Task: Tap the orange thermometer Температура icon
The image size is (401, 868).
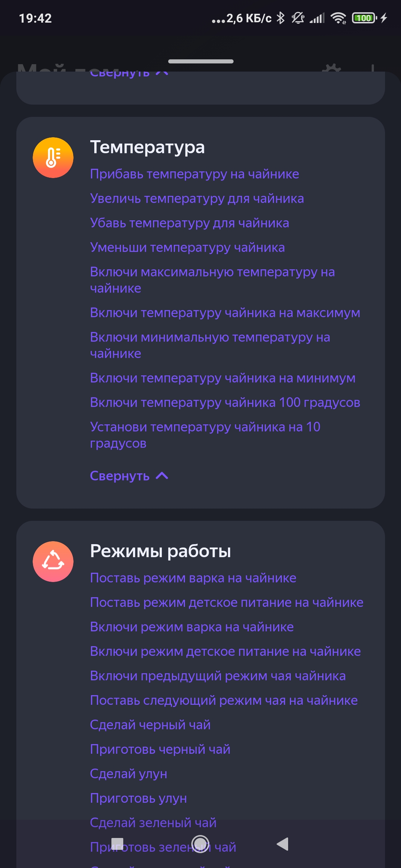Action: (x=53, y=158)
